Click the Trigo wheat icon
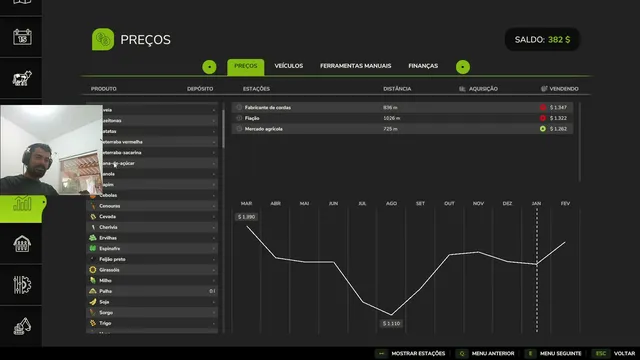This screenshot has height=360, width=640. point(93,323)
